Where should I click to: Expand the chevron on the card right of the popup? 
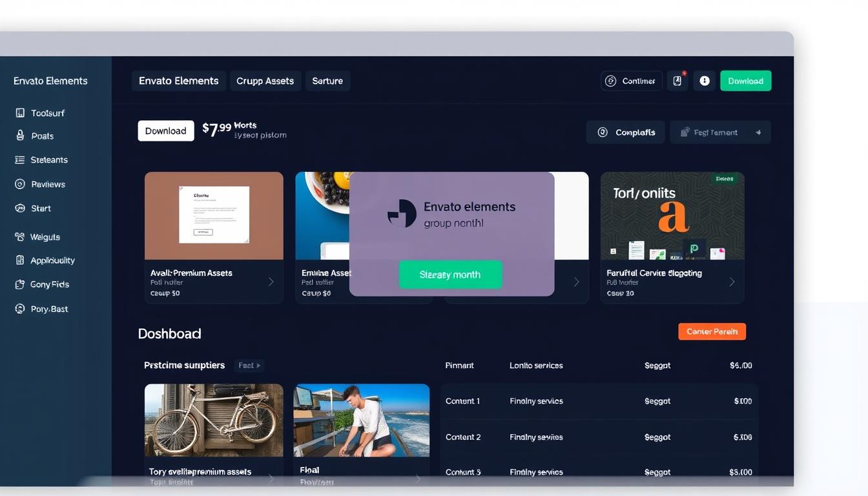pos(576,282)
